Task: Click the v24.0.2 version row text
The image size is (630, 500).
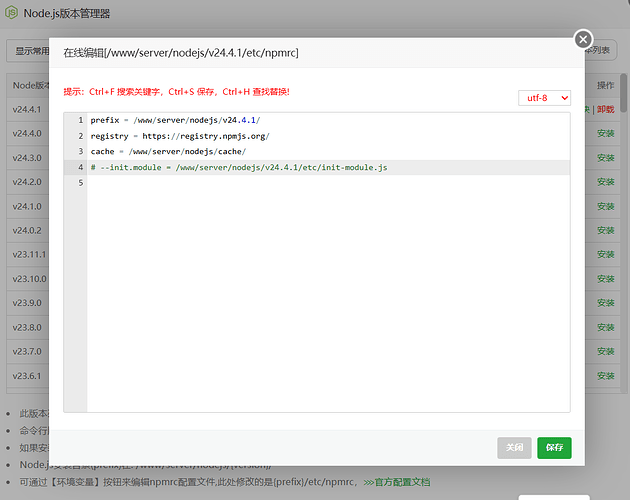Action: 27,230
